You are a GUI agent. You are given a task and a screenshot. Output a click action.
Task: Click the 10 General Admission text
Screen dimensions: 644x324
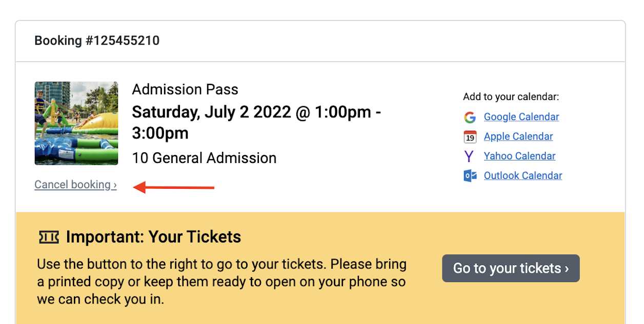[204, 158]
